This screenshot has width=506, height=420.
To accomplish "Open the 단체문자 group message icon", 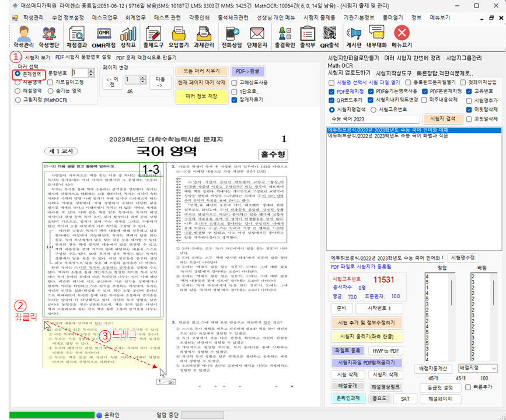I will 256,36.
